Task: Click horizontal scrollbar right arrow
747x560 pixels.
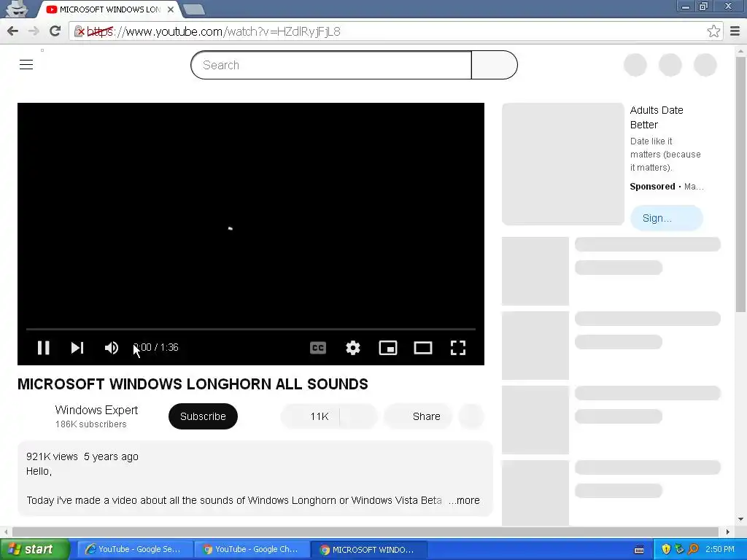Action: click(727, 532)
